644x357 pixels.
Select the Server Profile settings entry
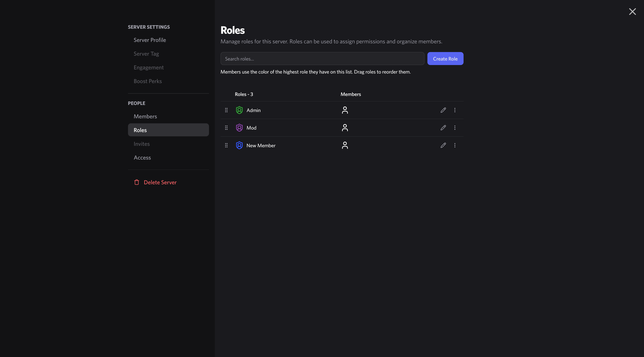coord(150,40)
